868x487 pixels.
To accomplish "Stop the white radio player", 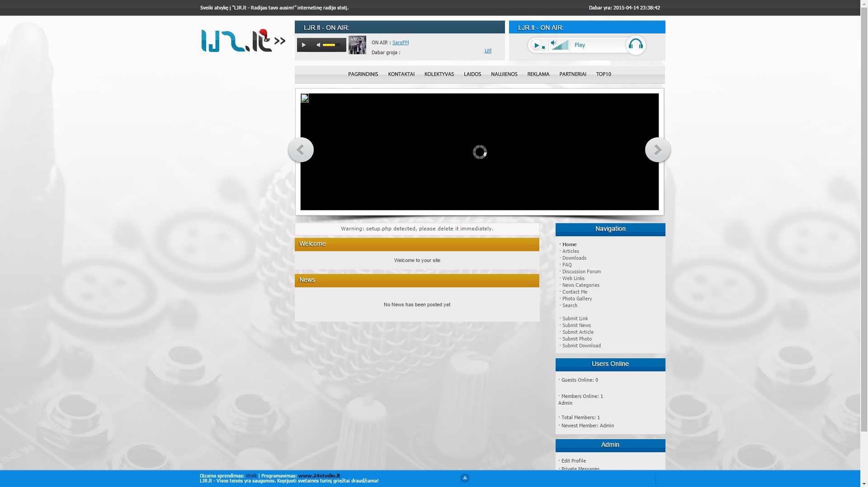I will (x=543, y=47).
